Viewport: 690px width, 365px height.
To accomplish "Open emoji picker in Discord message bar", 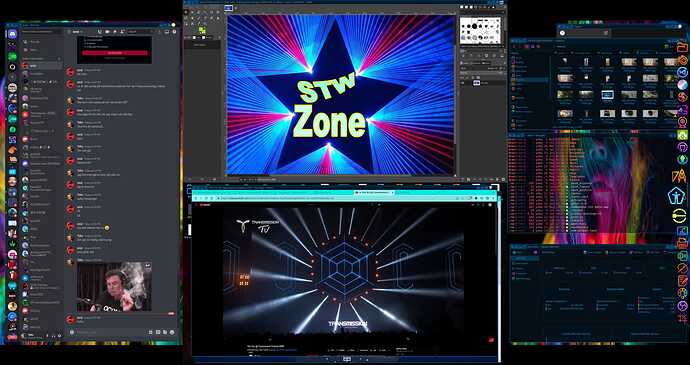I will (172, 332).
